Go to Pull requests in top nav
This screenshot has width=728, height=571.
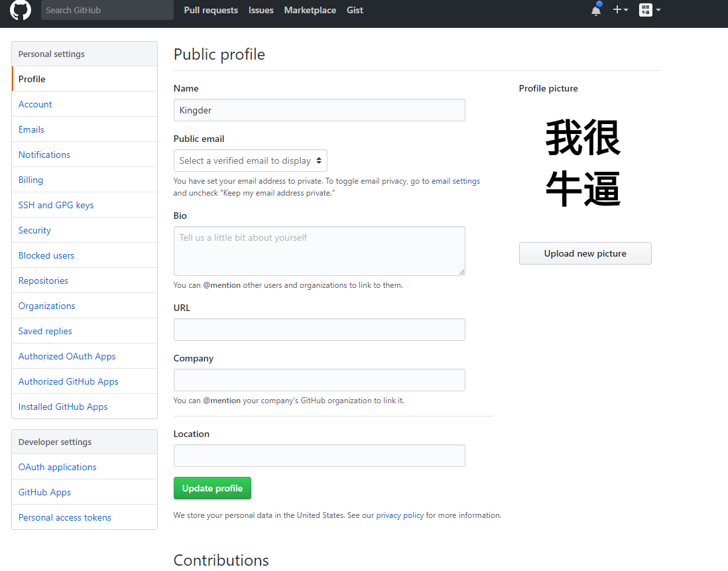pos(211,10)
